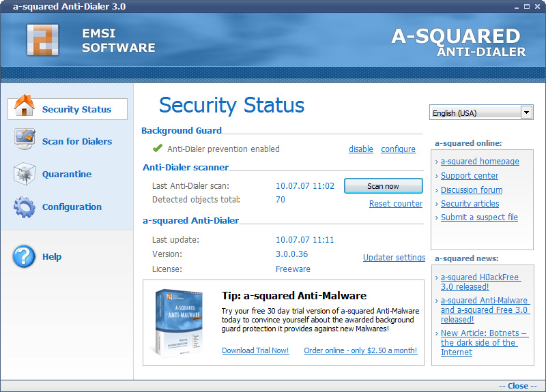Screen dimensions: 546x392
Task: Click the last scan date 10.07.07 11:02
Action: 304,186
